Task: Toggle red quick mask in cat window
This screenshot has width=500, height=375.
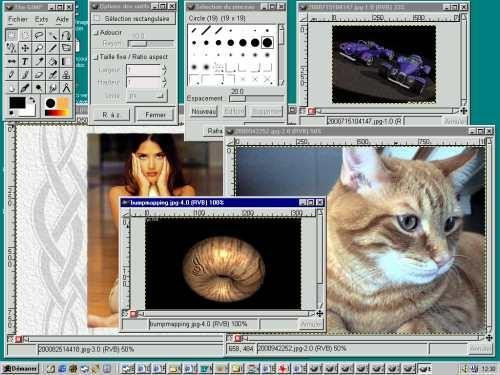Action: [238, 338]
